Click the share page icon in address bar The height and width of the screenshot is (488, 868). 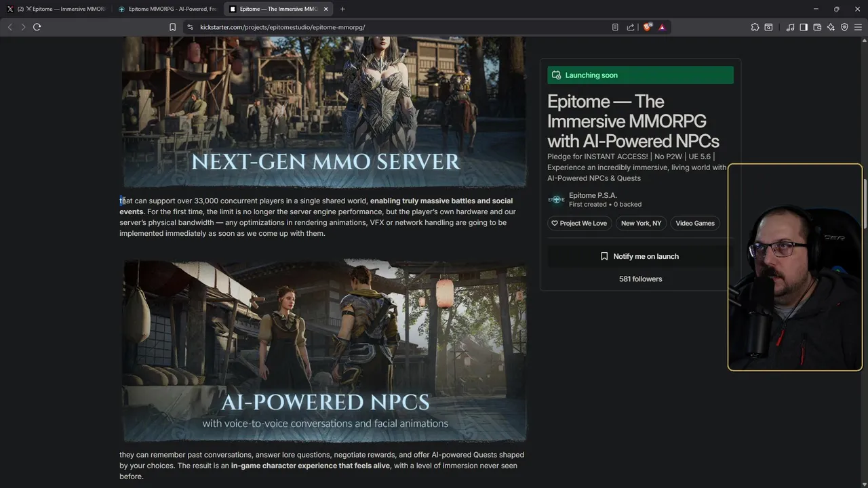click(631, 27)
